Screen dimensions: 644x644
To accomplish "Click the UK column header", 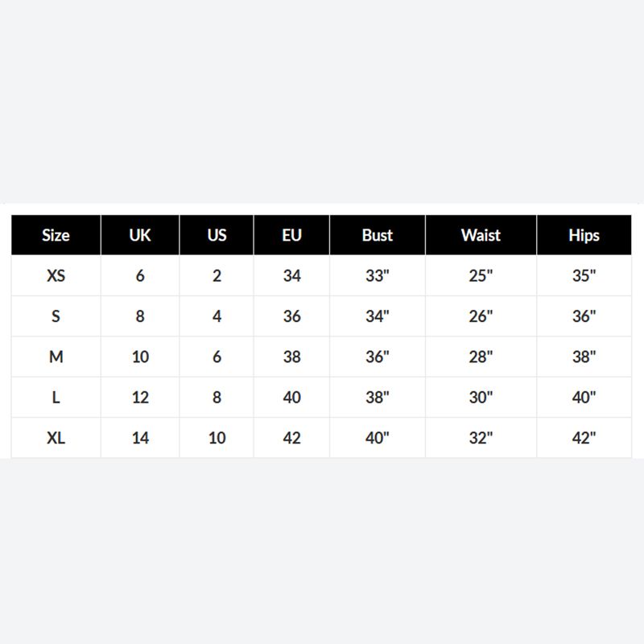I will [x=140, y=236].
